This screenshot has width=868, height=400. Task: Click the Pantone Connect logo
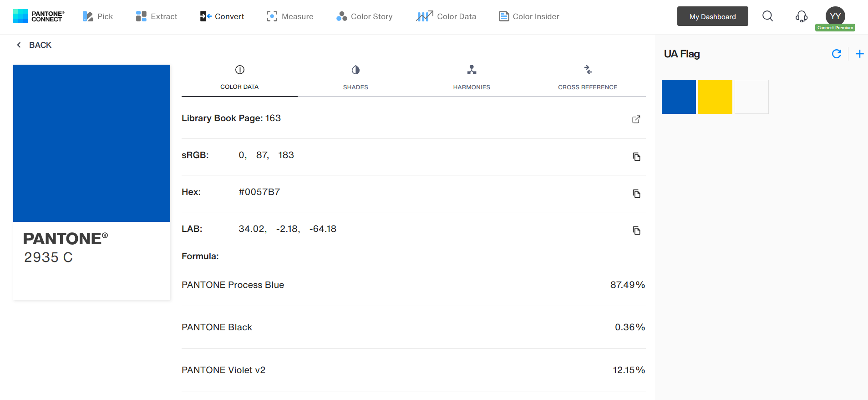click(39, 16)
